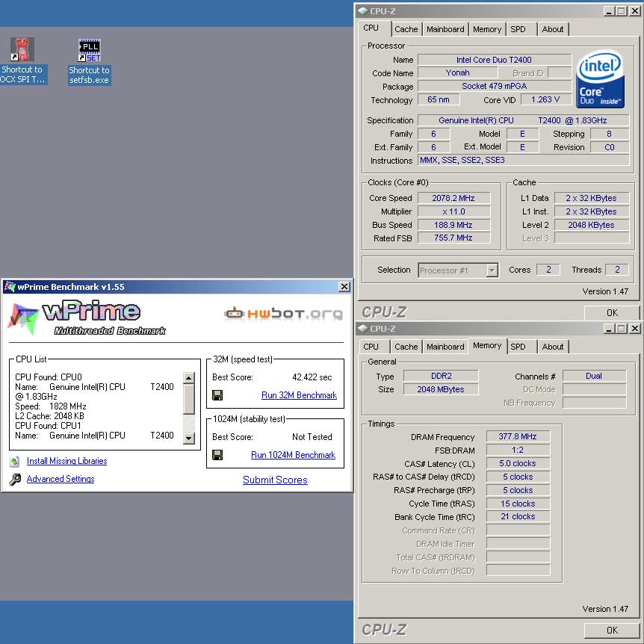Click the top CPU-Z window title icon
The width and height of the screenshot is (644, 644).
click(362, 10)
